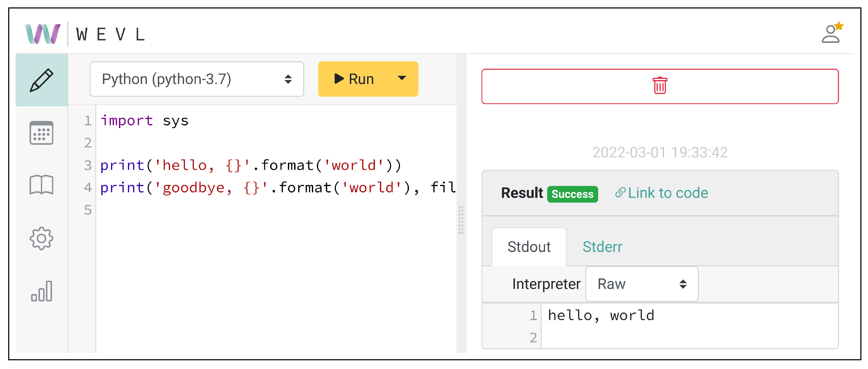Open the book documentation icon
This screenshot has width=868, height=369.
41,185
